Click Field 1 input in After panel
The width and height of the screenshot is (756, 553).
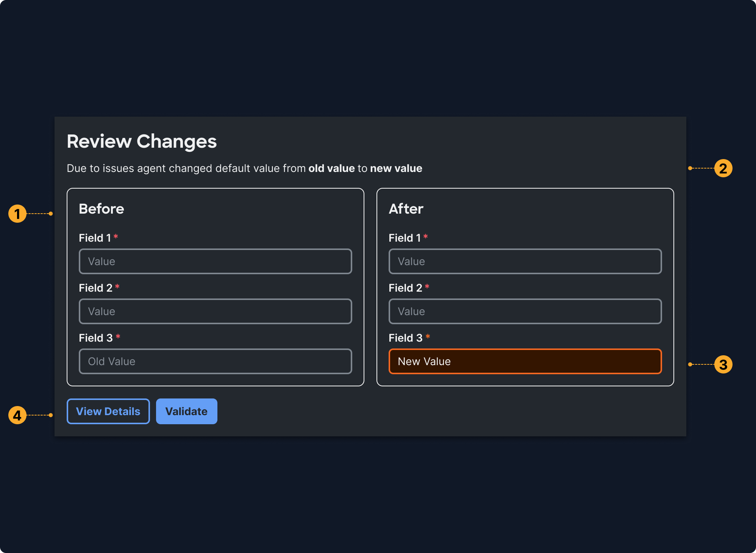(x=525, y=261)
